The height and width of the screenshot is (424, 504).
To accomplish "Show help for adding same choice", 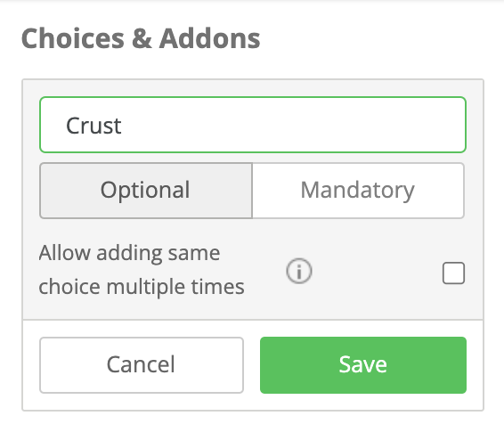I will [x=299, y=271].
